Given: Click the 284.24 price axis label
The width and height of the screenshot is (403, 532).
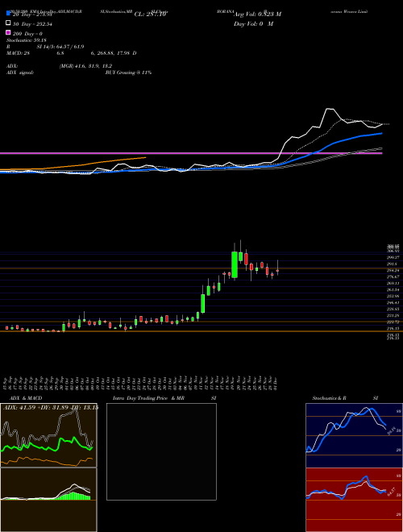Looking at the screenshot, I should pyautogui.click(x=393, y=270).
